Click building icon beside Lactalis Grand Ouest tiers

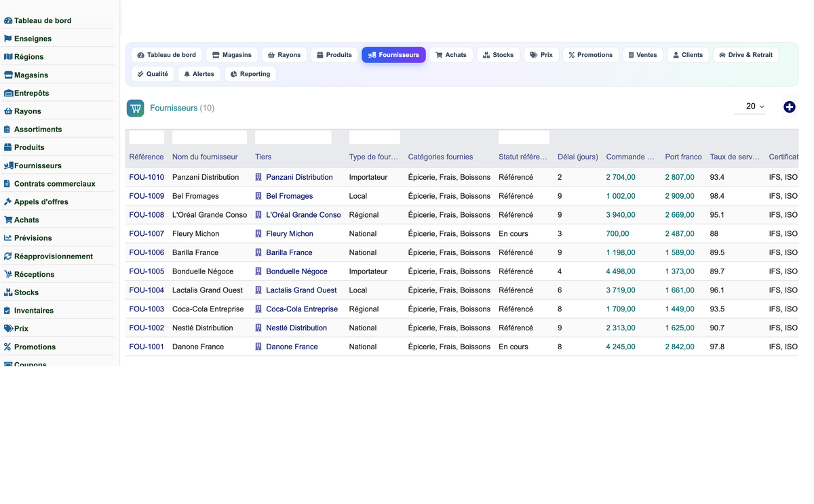(x=258, y=290)
